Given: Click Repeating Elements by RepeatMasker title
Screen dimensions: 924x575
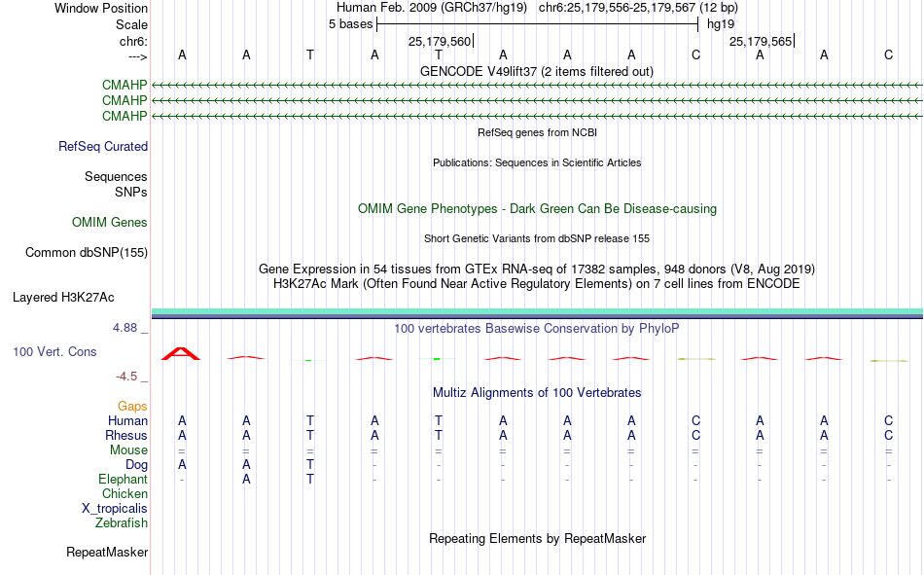Looking at the screenshot, I should pyautogui.click(x=538, y=538).
